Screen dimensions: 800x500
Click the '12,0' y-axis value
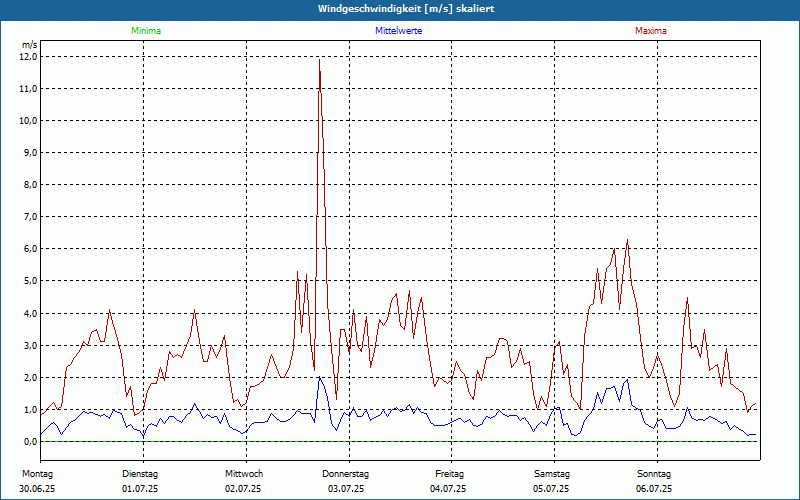pos(29,57)
